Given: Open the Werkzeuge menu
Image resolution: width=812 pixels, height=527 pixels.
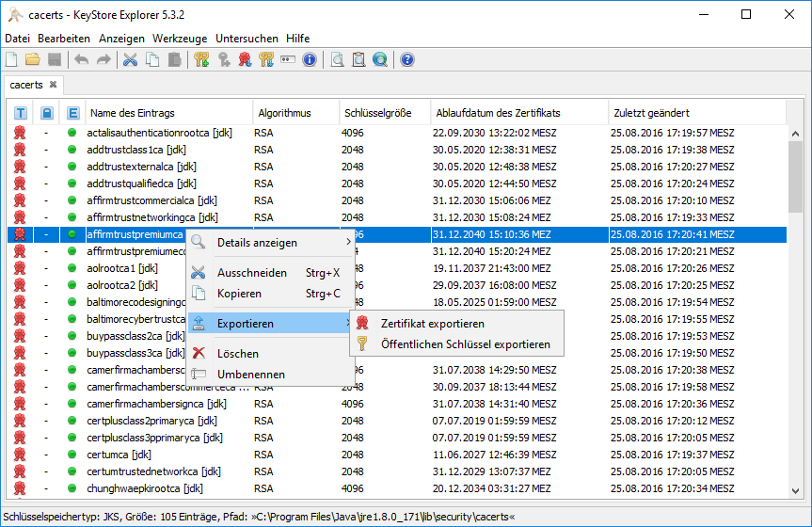Looking at the screenshot, I should tap(180, 39).
